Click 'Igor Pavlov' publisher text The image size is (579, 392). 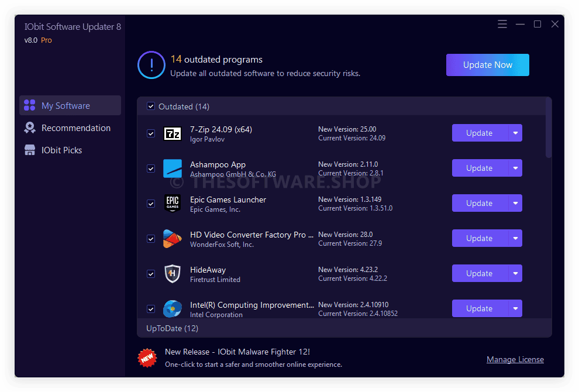pyautogui.click(x=207, y=139)
